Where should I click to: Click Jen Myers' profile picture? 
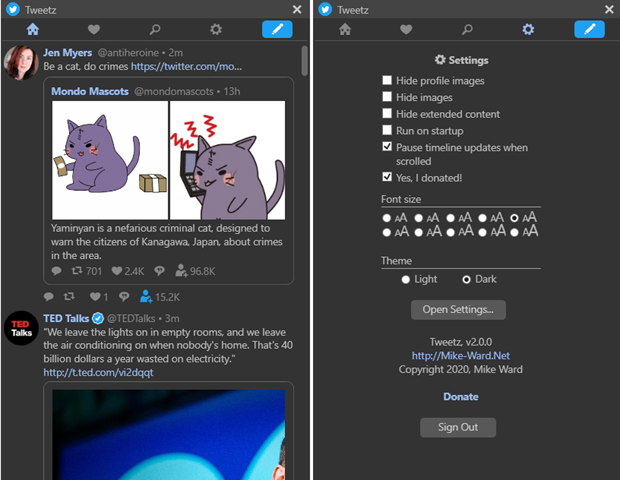[x=21, y=62]
